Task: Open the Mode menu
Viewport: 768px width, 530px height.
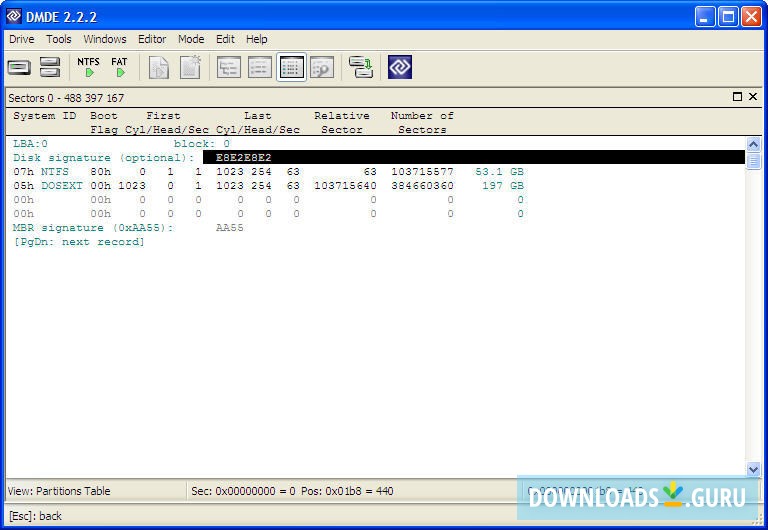Action: (x=191, y=39)
